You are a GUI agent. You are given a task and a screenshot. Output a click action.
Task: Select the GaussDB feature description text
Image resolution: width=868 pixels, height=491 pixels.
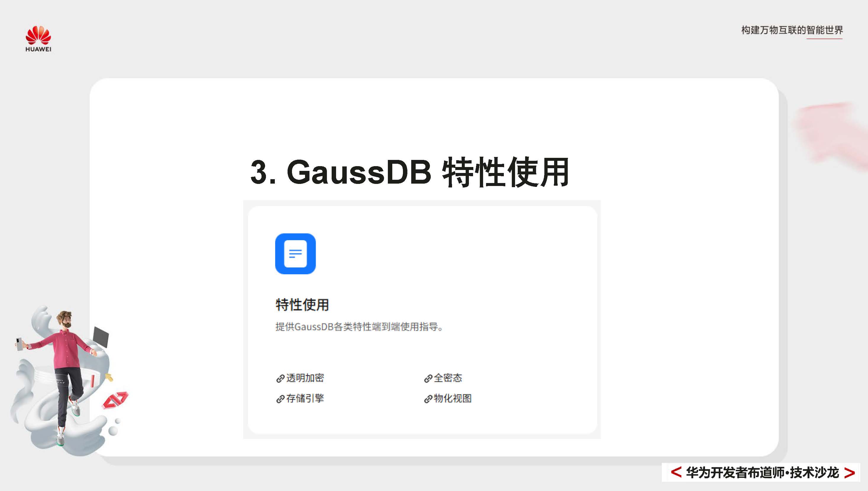pos(359,326)
